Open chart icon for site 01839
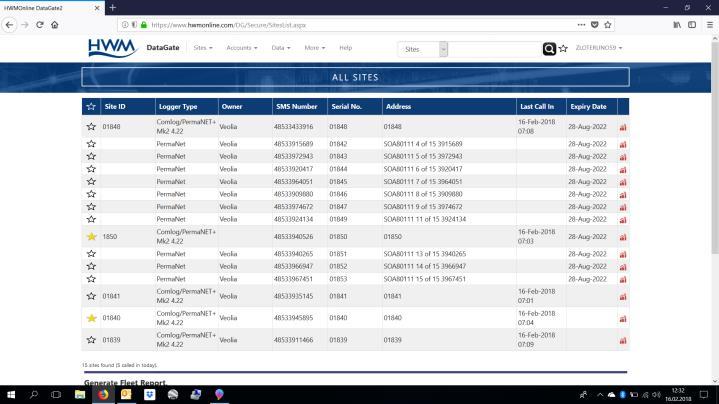719x404 pixels. pos(623,340)
